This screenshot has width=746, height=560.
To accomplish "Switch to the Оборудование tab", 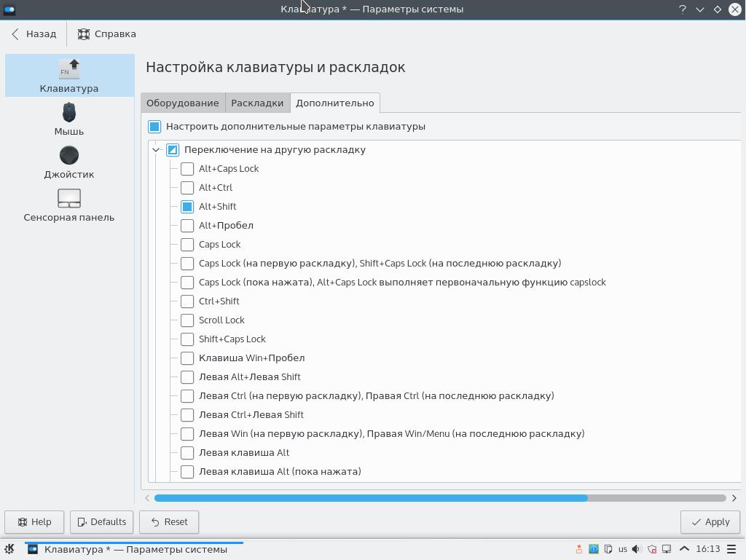I will [183, 103].
